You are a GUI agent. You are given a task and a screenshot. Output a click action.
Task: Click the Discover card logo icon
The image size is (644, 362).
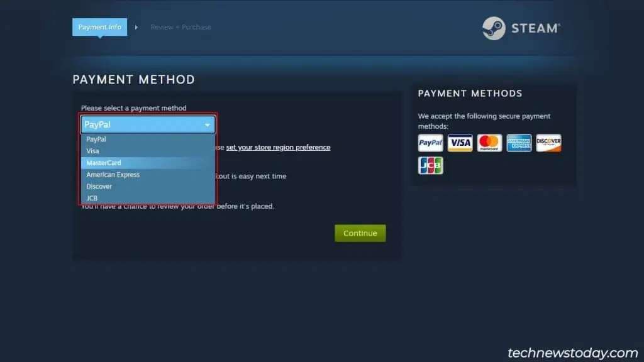point(548,143)
